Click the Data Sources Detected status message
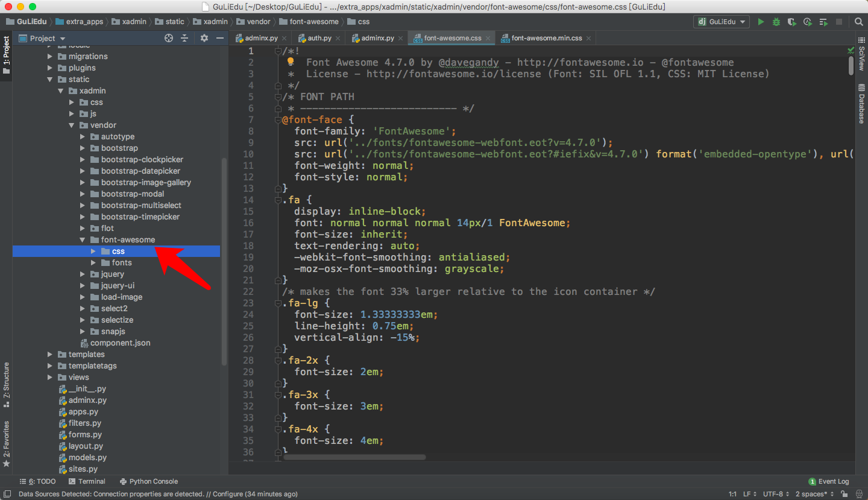 pyautogui.click(x=158, y=494)
